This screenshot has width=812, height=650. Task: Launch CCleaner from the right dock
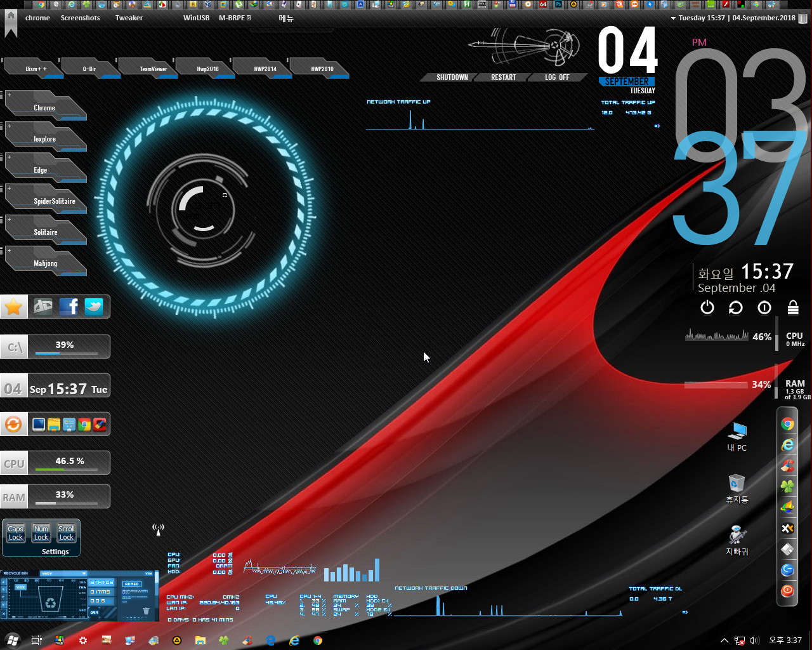787,466
